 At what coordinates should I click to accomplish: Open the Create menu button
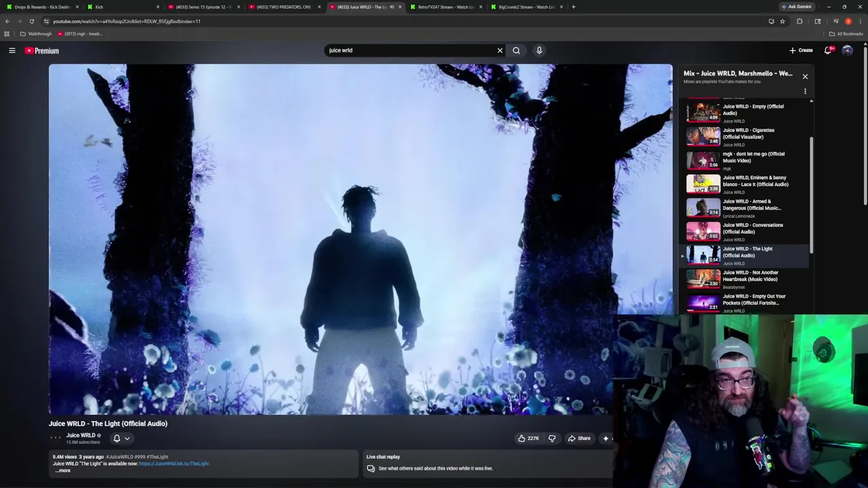801,50
